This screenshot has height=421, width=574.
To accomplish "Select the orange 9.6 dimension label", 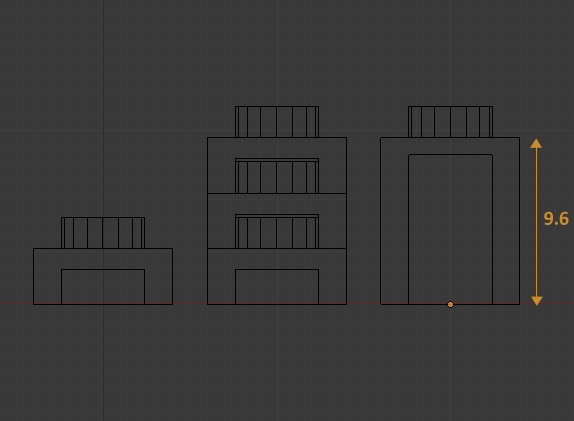I will [x=556, y=219].
